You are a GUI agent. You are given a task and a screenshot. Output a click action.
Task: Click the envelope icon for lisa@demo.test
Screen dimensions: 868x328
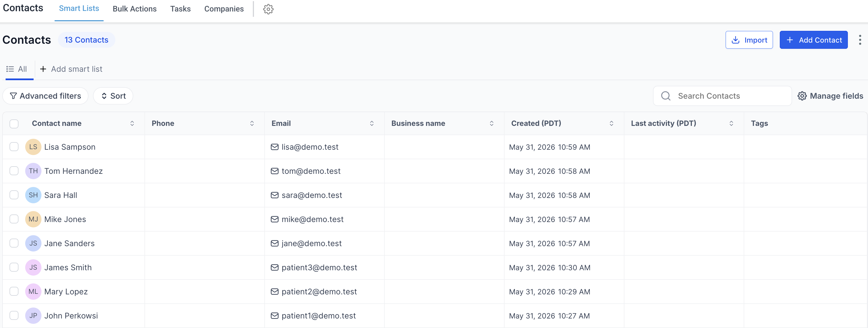click(x=275, y=147)
